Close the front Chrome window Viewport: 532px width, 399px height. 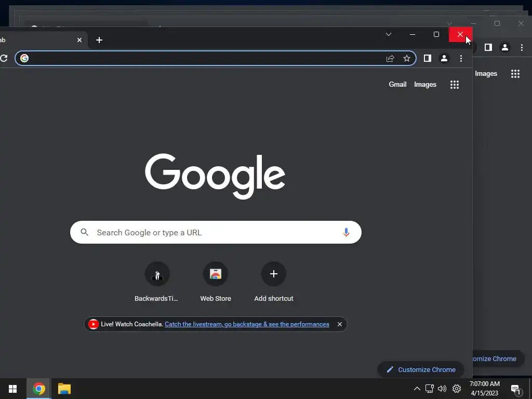pos(460,34)
